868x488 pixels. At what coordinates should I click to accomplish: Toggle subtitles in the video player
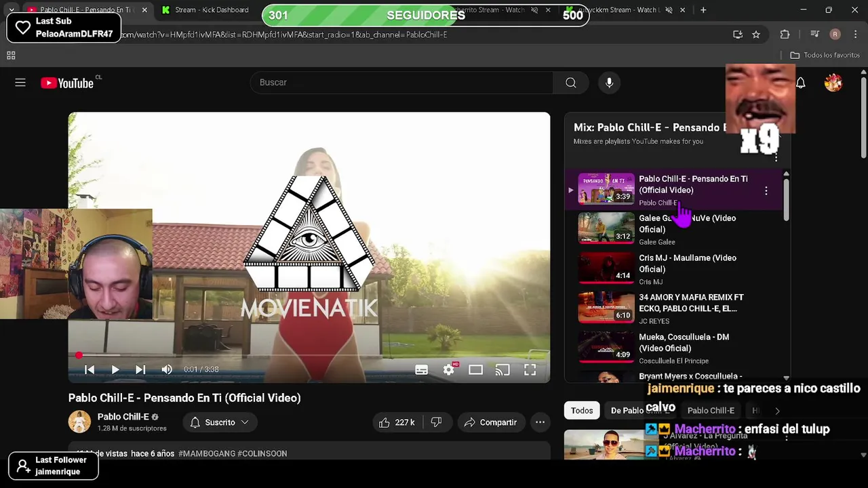click(x=421, y=369)
